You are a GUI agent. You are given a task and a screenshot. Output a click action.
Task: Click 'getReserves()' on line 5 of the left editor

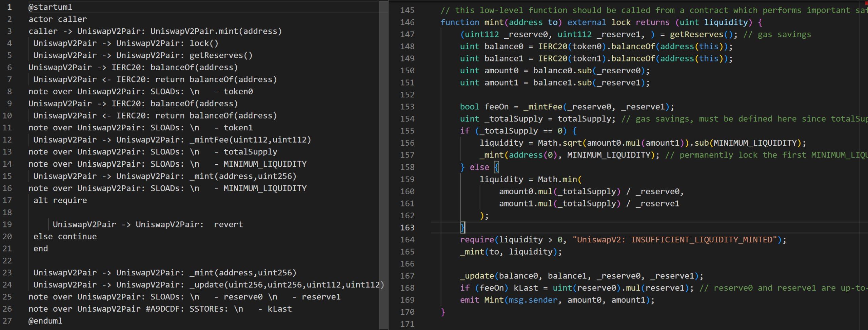pos(221,55)
